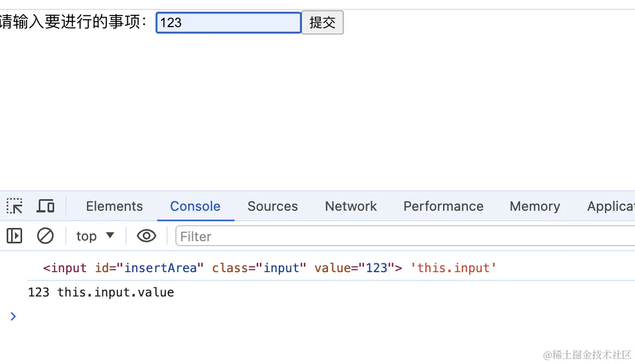Open the Performance tab
Viewport: 635px width, 364px height.
(x=443, y=206)
